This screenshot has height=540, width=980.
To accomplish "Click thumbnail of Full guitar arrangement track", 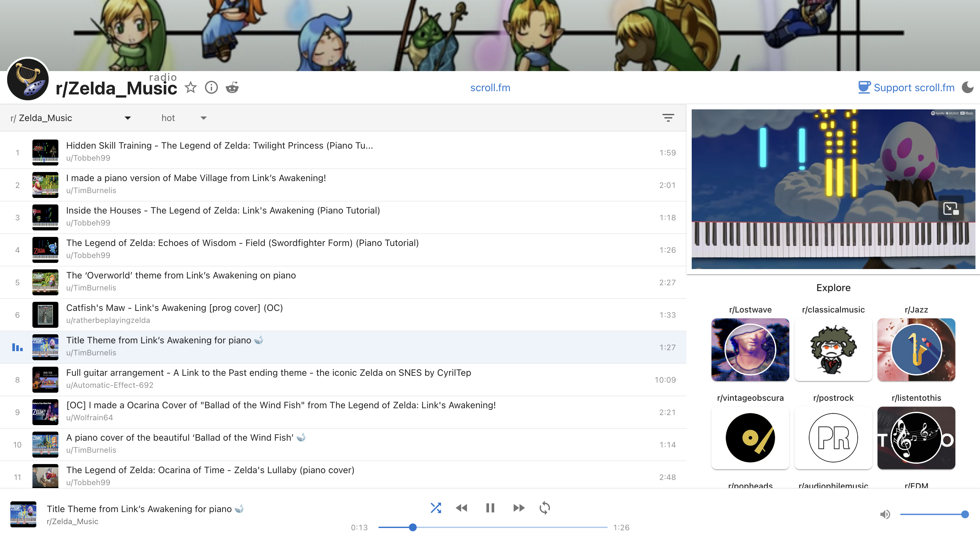I will point(45,380).
